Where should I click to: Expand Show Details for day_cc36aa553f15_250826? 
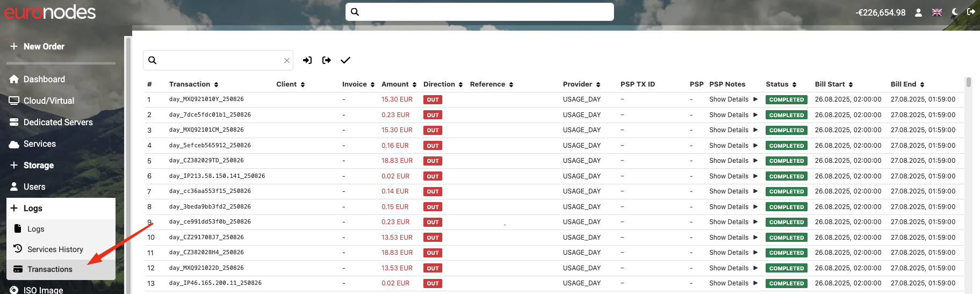point(733,191)
